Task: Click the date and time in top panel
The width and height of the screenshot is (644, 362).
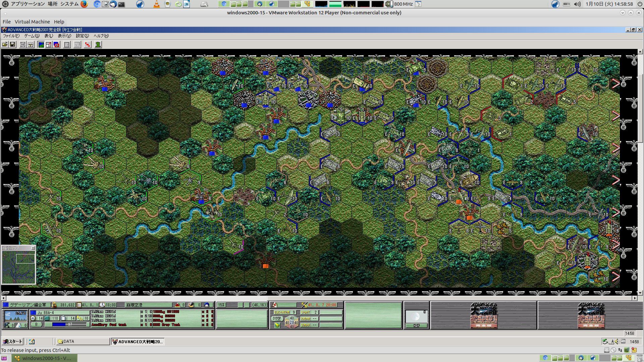Action: coord(609,4)
